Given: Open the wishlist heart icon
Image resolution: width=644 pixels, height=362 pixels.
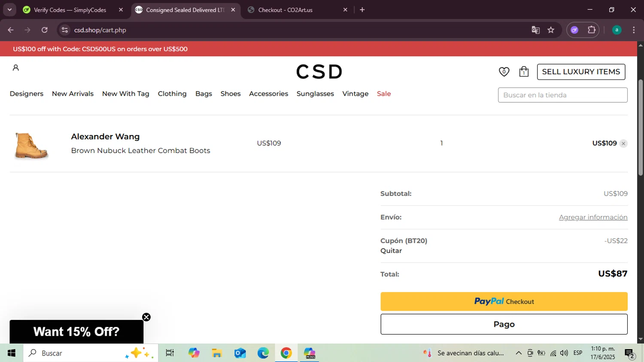Looking at the screenshot, I should click(x=504, y=72).
